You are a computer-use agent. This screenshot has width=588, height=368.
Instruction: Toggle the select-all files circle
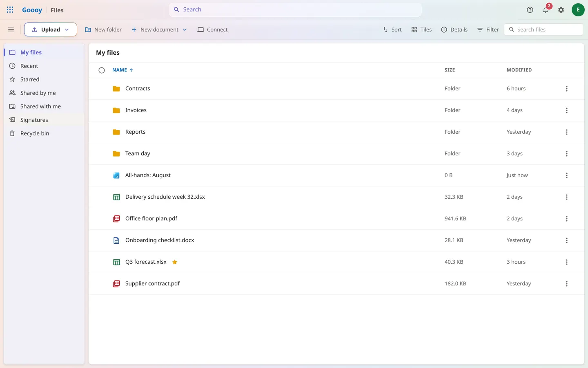(102, 70)
